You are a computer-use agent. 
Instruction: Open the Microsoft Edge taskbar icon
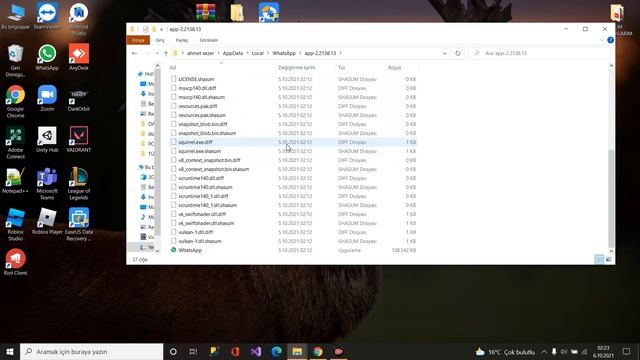pyautogui.click(x=276, y=351)
